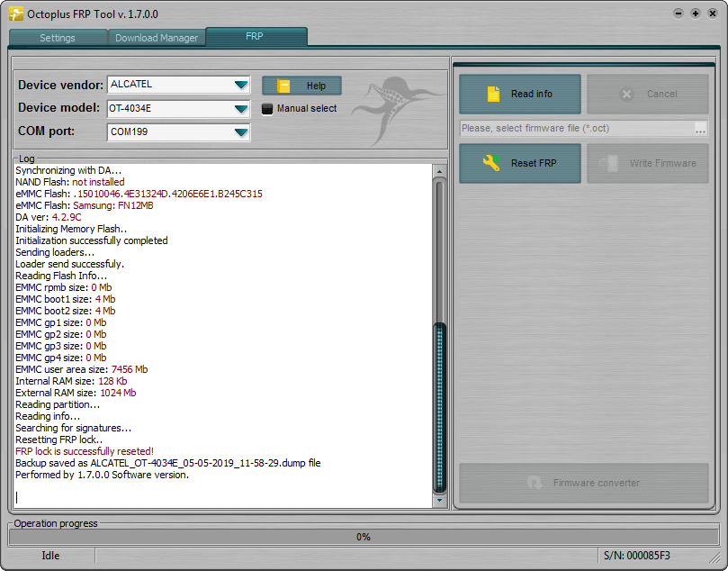Click log line 'FRP lock is successfully reseted!'
The width and height of the screenshot is (728, 571).
(85, 451)
